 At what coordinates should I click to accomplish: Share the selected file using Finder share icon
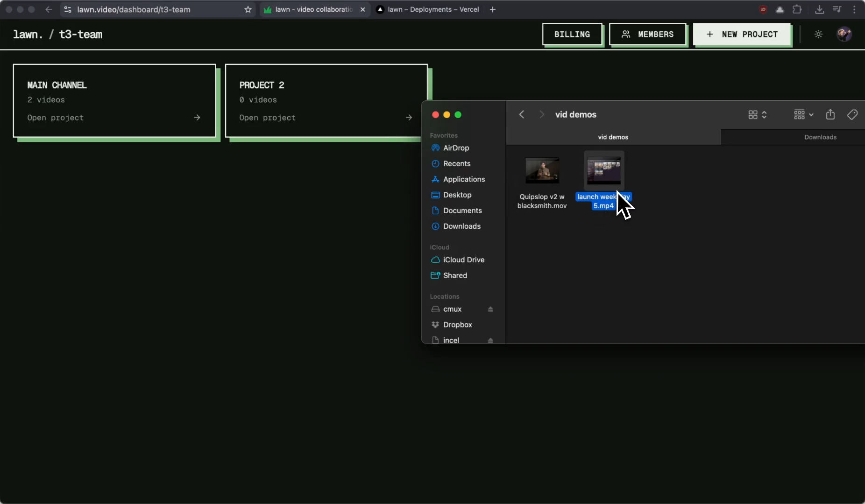[x=830, y=114]
